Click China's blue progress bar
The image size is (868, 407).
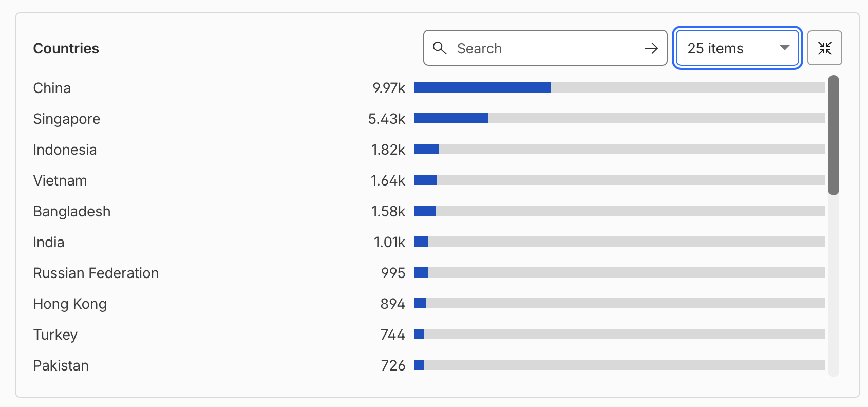click(482, 87)
